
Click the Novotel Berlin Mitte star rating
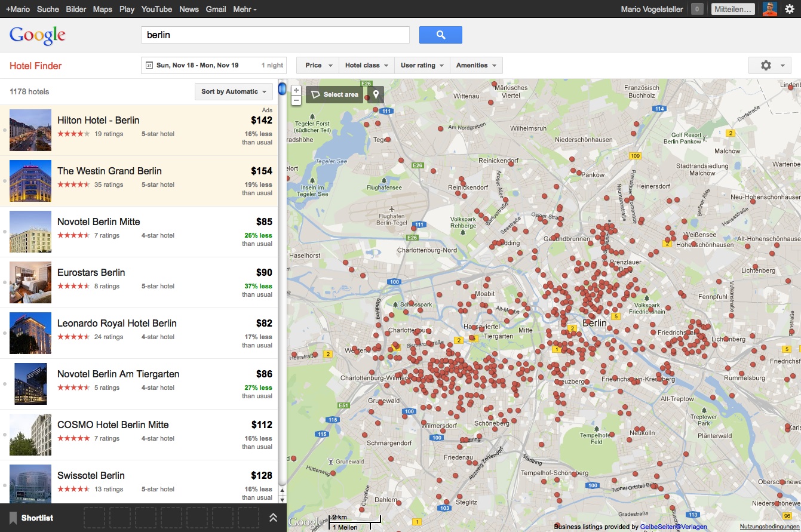pyautogui.click(x=73, y=235)
